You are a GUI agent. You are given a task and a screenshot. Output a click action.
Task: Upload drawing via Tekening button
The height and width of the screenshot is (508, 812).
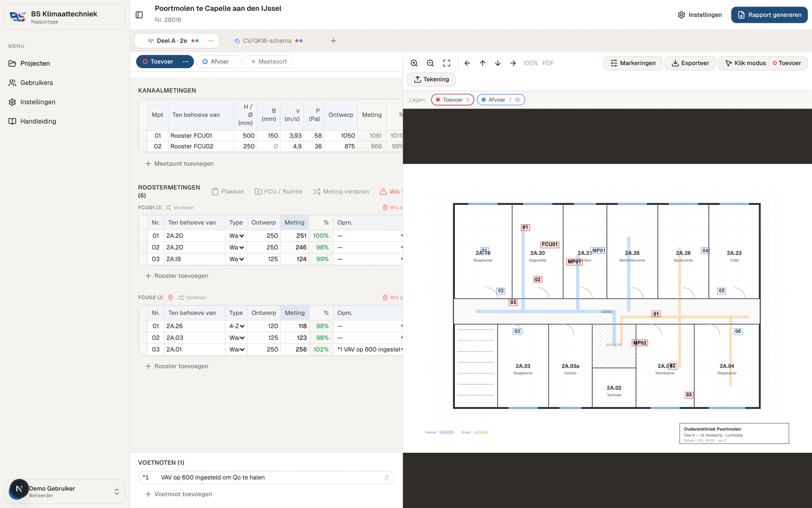click(431, 79)
